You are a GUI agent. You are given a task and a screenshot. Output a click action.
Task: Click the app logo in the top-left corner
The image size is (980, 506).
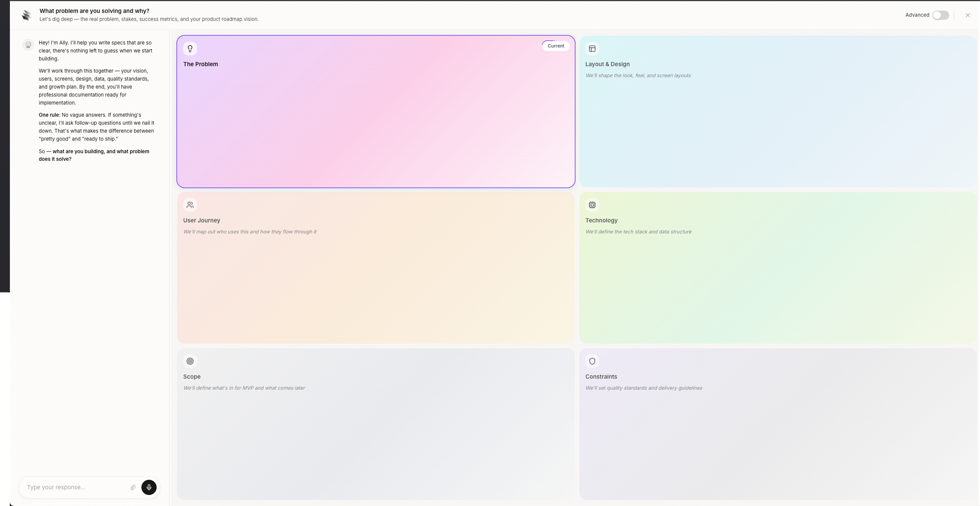tap(26, 15)
